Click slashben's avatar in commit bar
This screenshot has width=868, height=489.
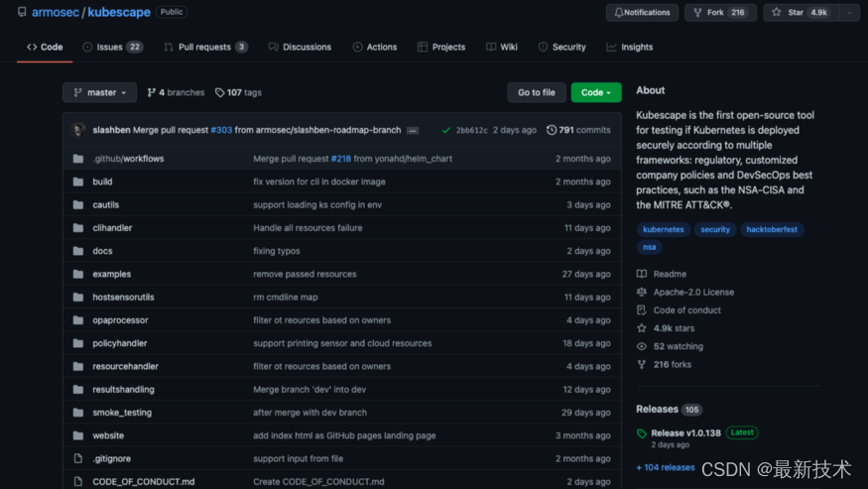pos(78,130)
